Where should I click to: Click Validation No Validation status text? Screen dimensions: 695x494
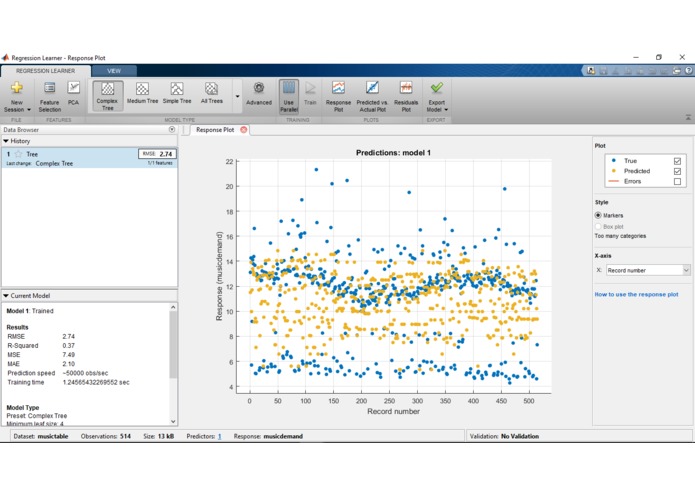coord(504,436)
